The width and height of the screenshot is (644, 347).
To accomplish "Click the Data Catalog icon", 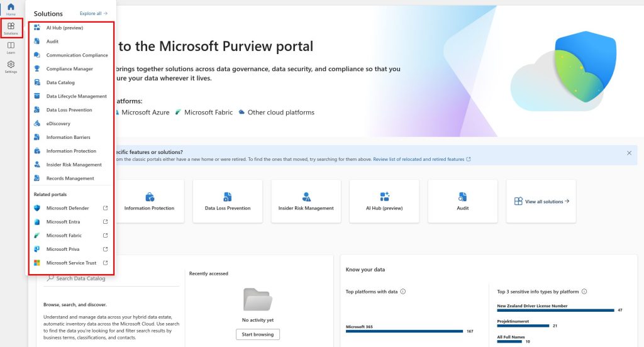I will coord(37,82).
